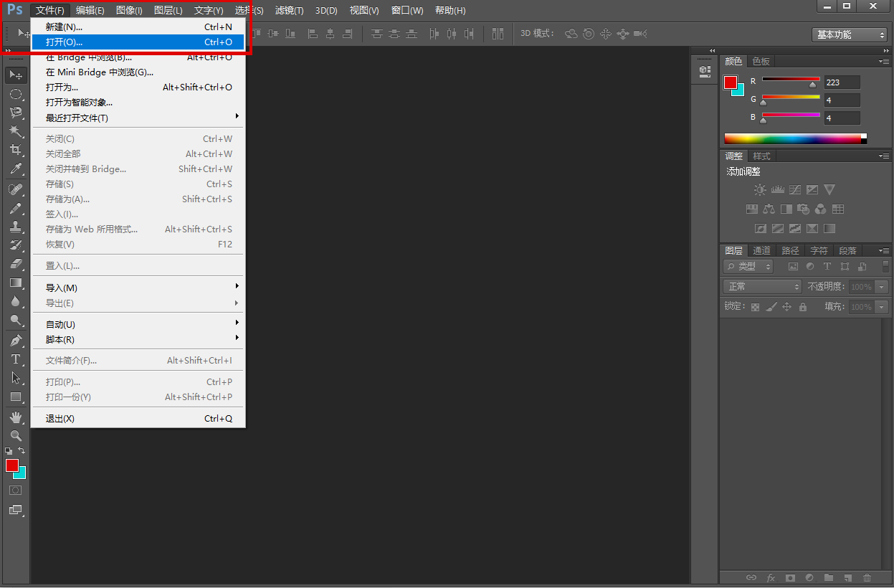The image size is (894, 588).
Task: Select the Horizontal Type tool
Action: 15,359
